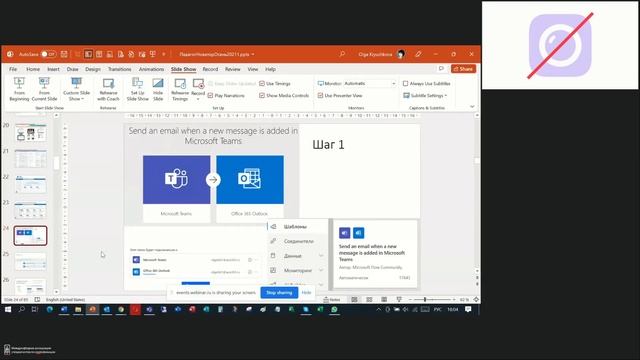Open the File menu
This screenshot has width=640, height=360.
tap(13, 69)
